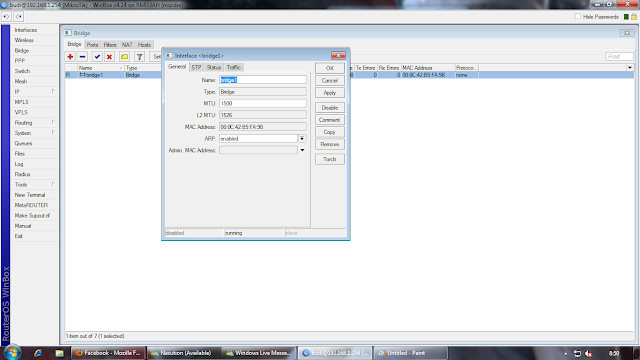Expand the Admin MAC Address arrow
This screenshot has width=640, height=360.
302,150
